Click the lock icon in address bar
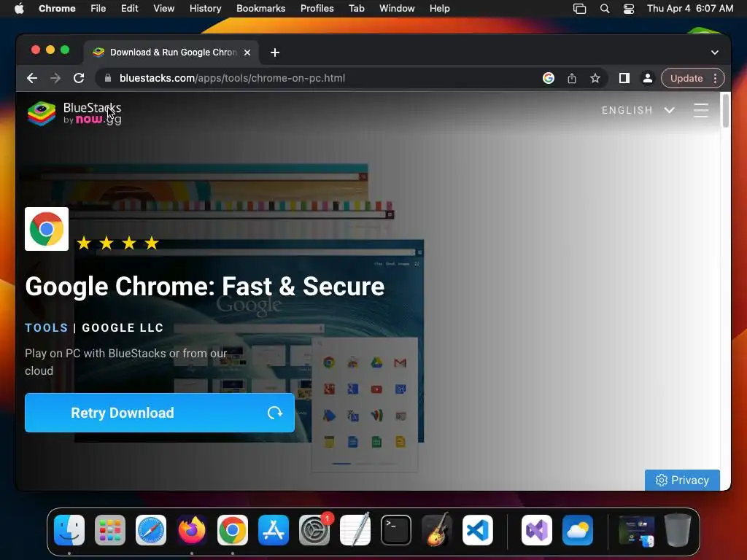Viewport: 747px width, 560px height. [x=108, y=78]
